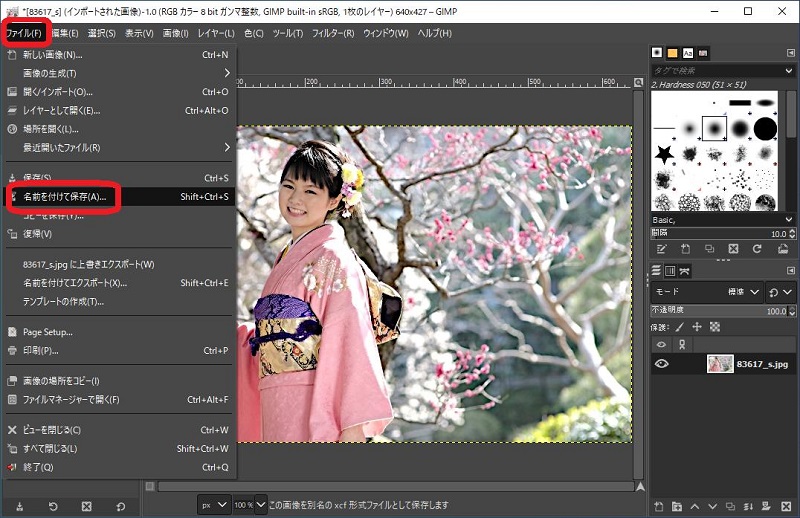
Task: Refresh the brushes list
Action: [757, 249]
